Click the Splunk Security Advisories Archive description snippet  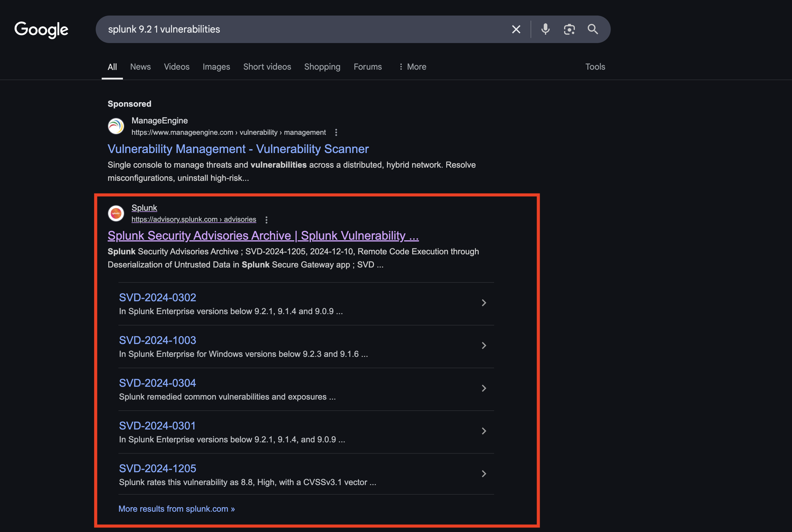tap(293, 258)
